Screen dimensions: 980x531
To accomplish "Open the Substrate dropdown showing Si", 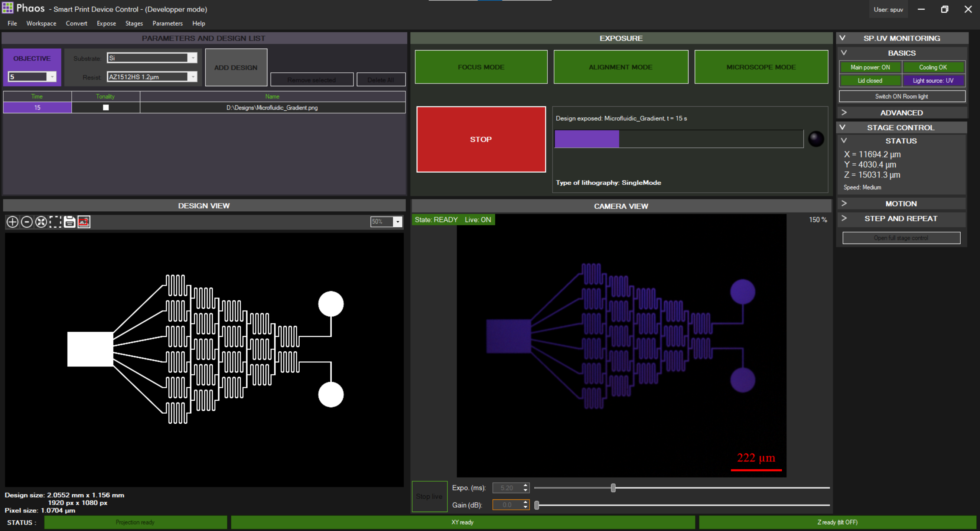I will (193, 58).
